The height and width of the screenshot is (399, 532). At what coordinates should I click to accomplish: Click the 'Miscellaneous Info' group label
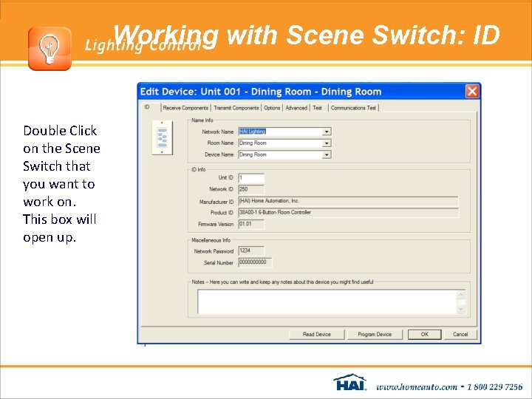(x=211, y=240)
